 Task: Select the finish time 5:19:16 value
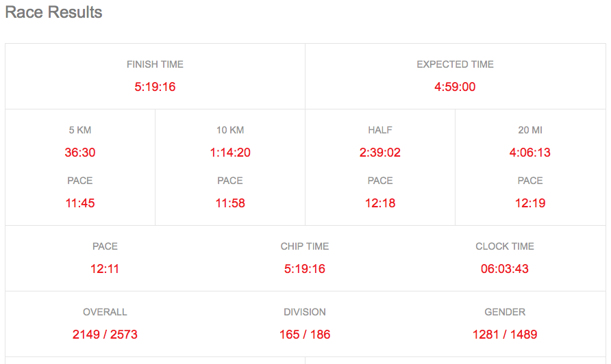click(155, 87)
